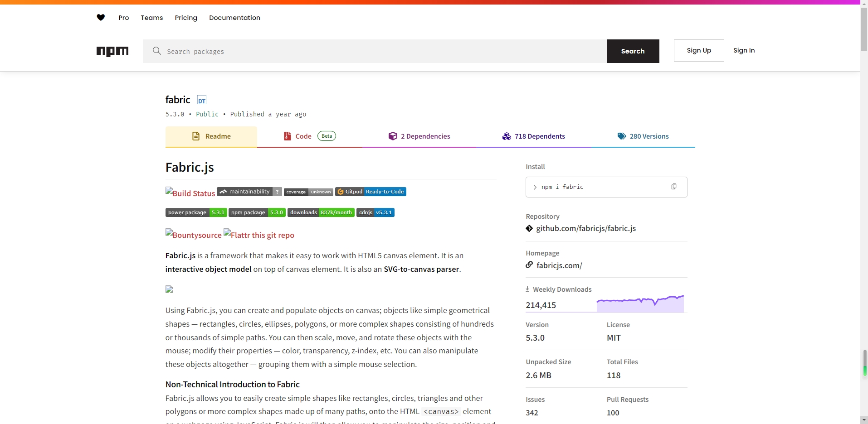
Task: Switch to the Code Beta tab
Action: pos(310,136)
